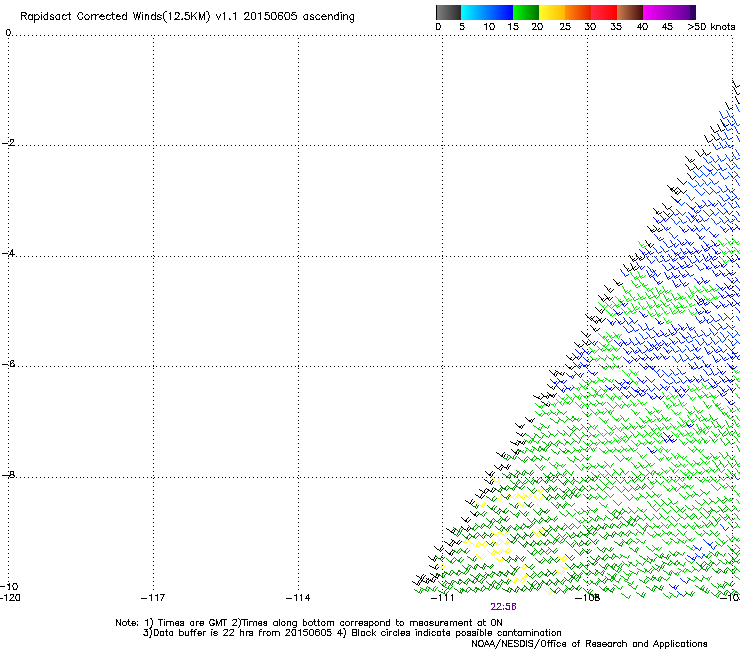Screen dimensions: 740x650
Task: Click the latitude label '-10'
Action: 9,587
